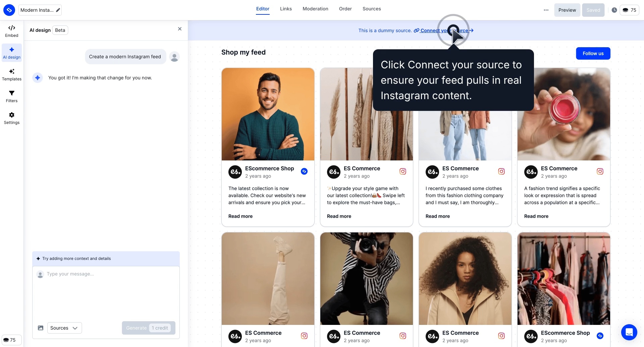Click the Beta badge

(x=60, y=30)
